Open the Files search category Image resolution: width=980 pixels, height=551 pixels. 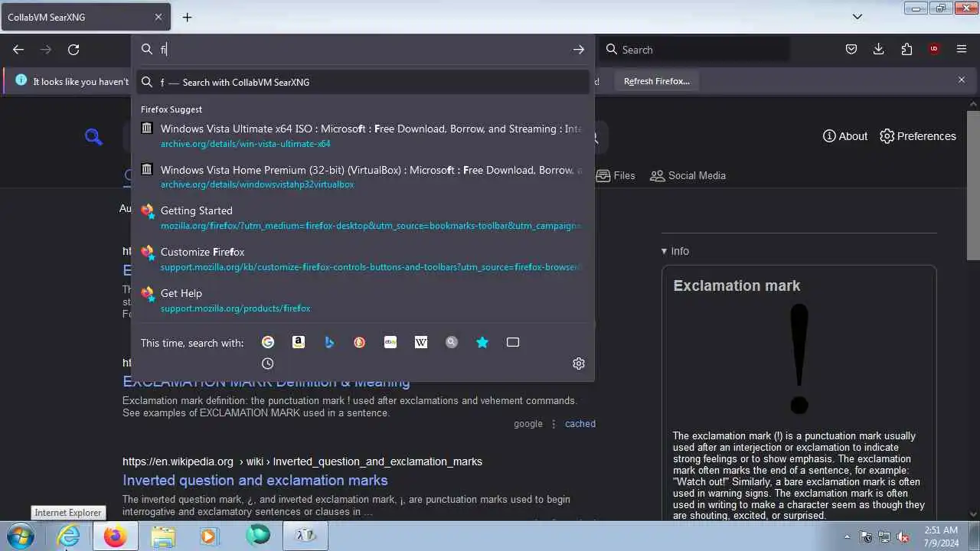coord(616,175)
